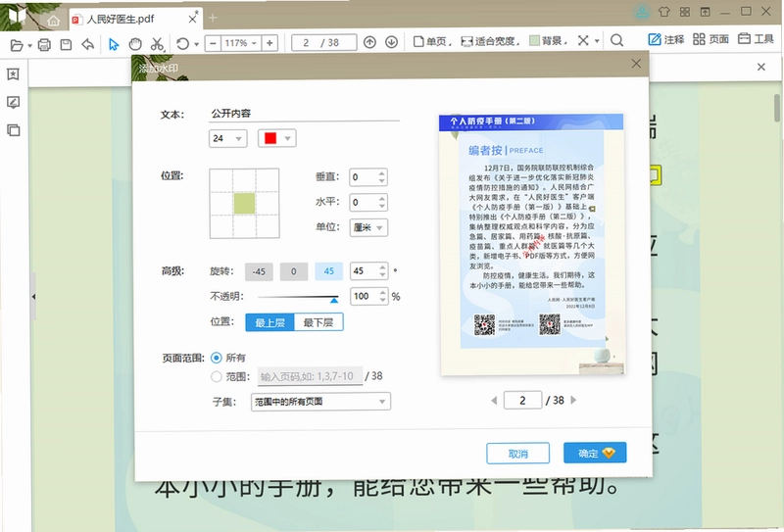The height and width of the screenshot is (532, 784).
Task: Close the 人民好医生.pdf tab
Action: [192, 19]
